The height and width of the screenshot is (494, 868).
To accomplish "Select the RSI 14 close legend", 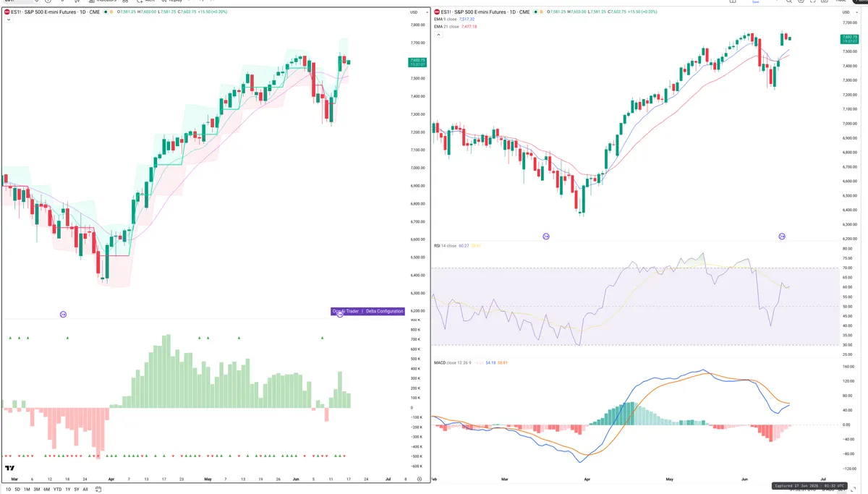I will [x=445, y=246].
